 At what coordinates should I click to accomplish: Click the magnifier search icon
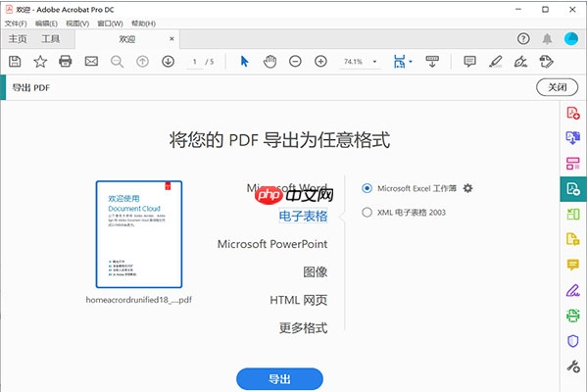117,62
